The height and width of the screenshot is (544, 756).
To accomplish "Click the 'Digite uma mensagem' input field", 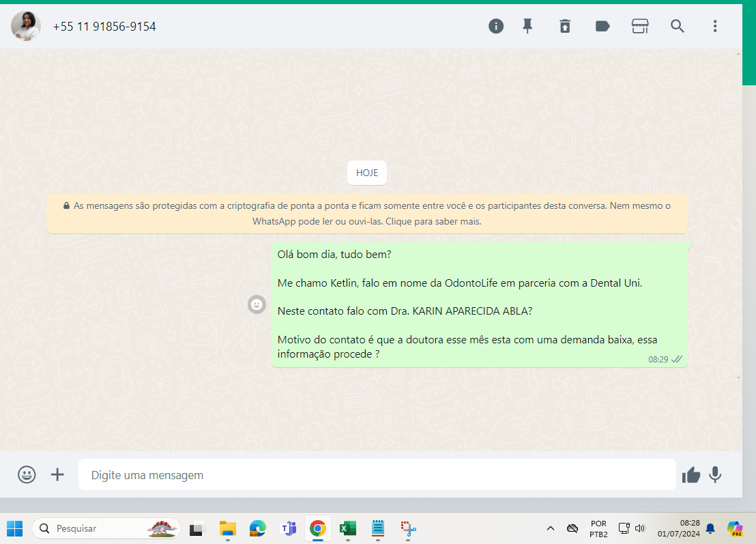I will (x=377, y=475).
